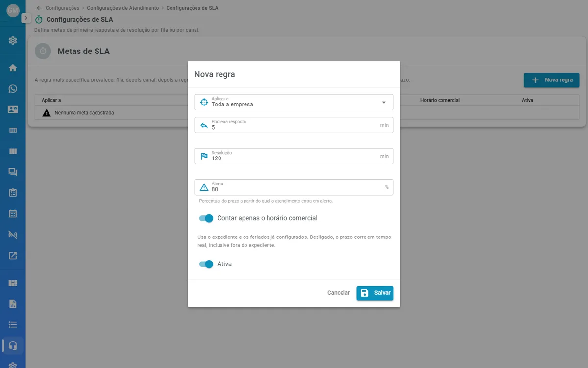Toggle Contar apenas o horário comercial switch
The image size is (588, 368).
coord(206,218)
